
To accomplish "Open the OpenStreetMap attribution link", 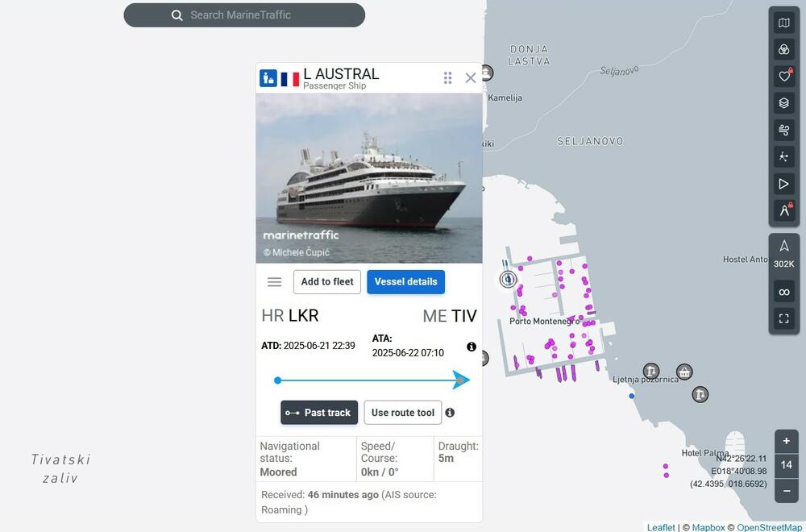I will click(x=769, y=527).
